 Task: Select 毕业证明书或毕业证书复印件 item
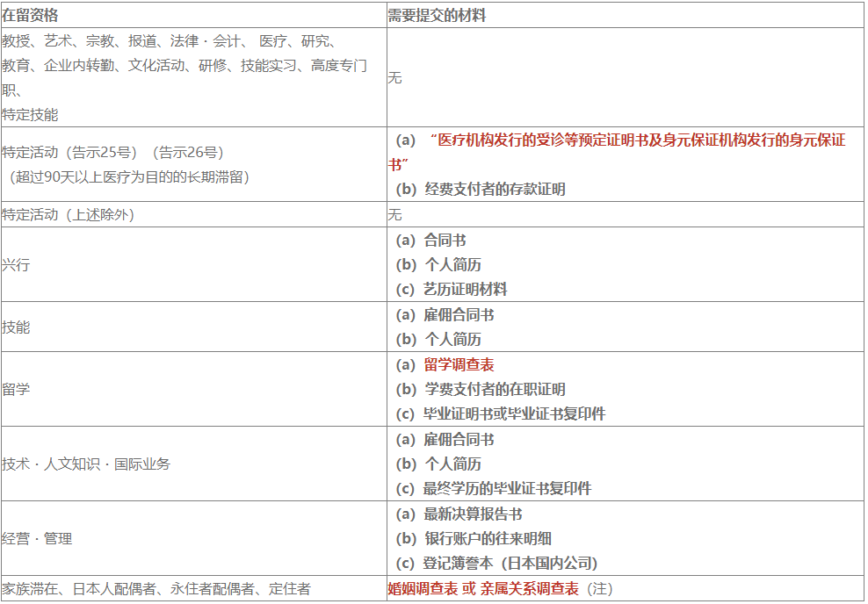[514, 413]
